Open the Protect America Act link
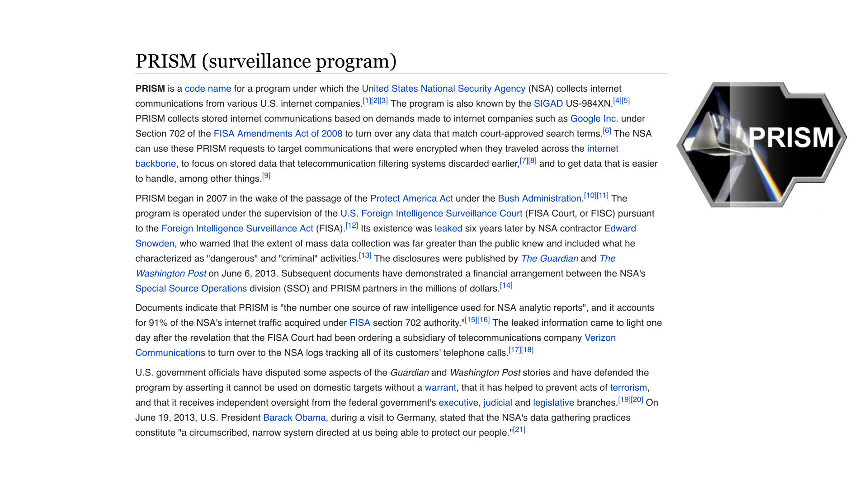This screenshot has width=868, height=488. (x=411, y=198)
